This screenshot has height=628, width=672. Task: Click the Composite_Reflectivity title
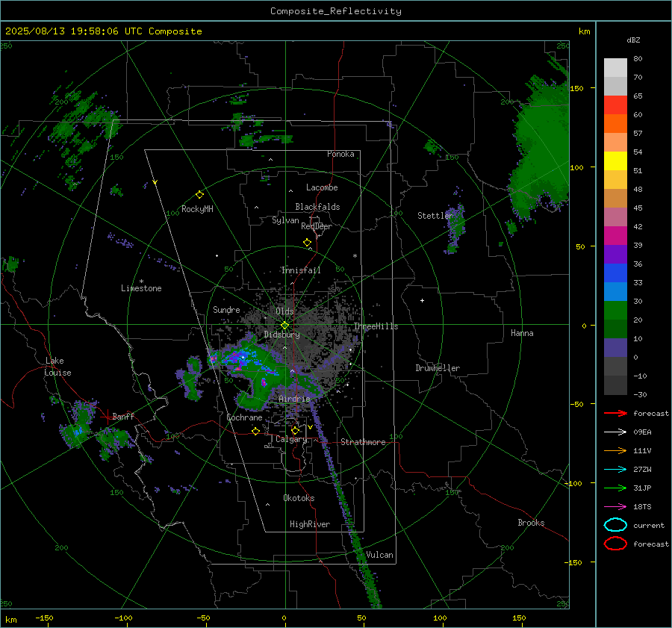tap(335, 11)
